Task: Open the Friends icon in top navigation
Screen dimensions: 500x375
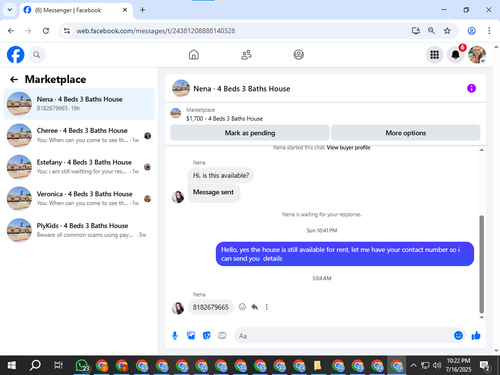Action: [246, 55]
